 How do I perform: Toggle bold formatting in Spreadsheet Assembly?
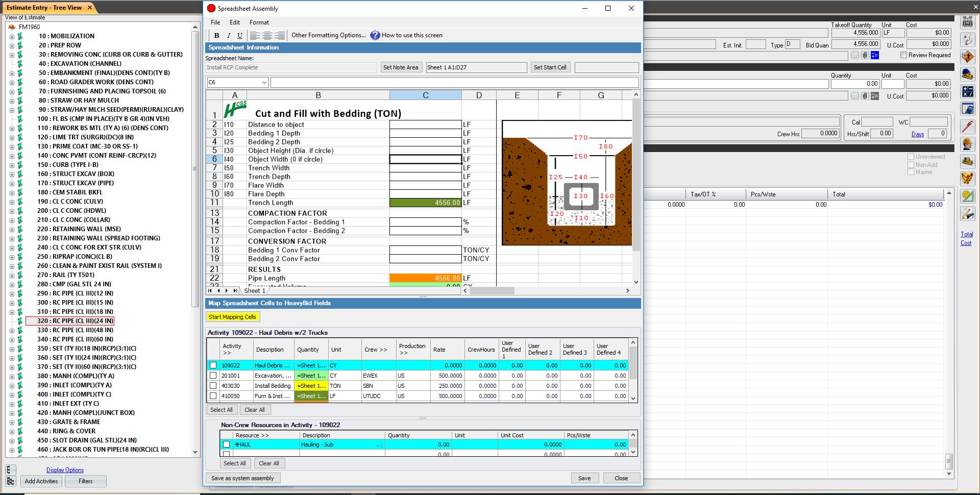[x=217, y=35]
